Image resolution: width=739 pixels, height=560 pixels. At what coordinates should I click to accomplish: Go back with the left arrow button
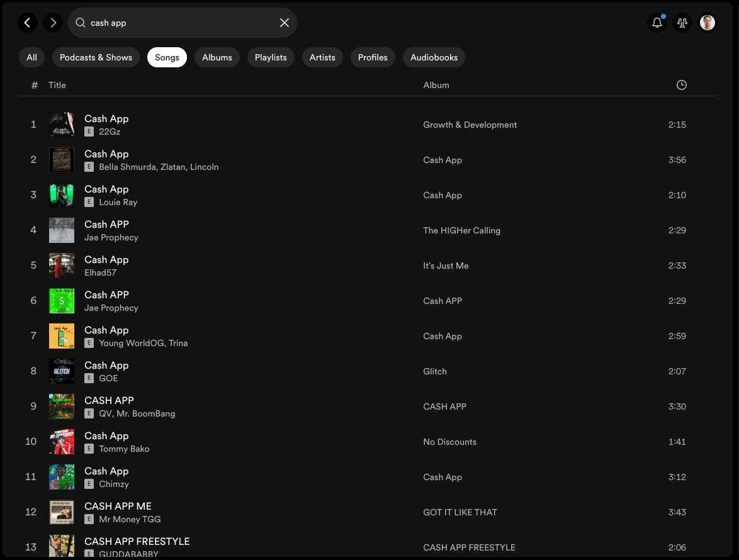(x=27, y=23)
